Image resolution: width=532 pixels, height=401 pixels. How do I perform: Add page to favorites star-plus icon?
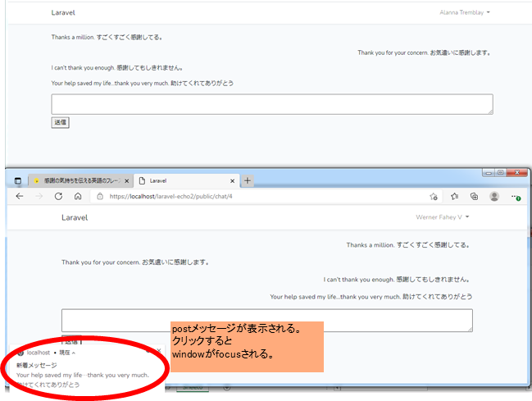pos(434,196)
